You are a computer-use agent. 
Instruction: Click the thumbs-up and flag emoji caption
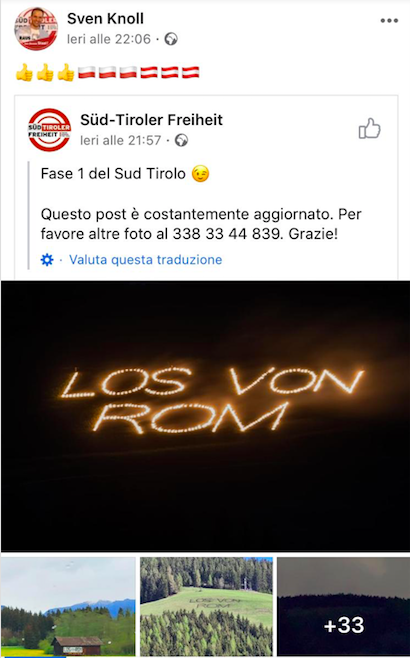[x=107, y=73]
